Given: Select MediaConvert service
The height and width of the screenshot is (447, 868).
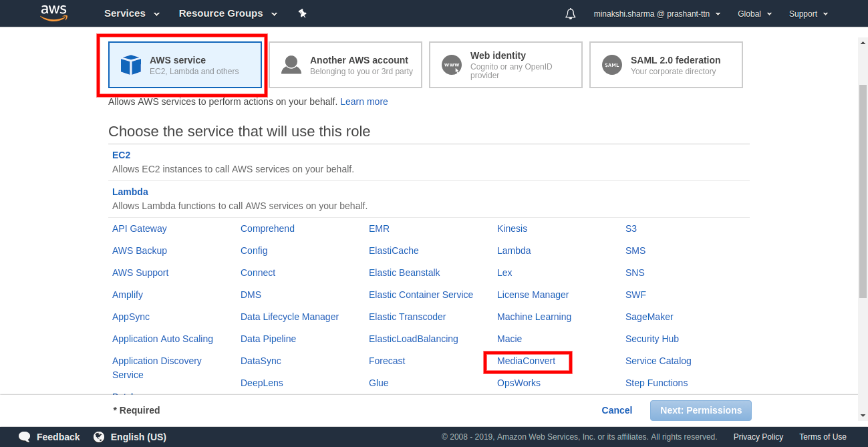Looking at the screenshot, I should [526, 361].
